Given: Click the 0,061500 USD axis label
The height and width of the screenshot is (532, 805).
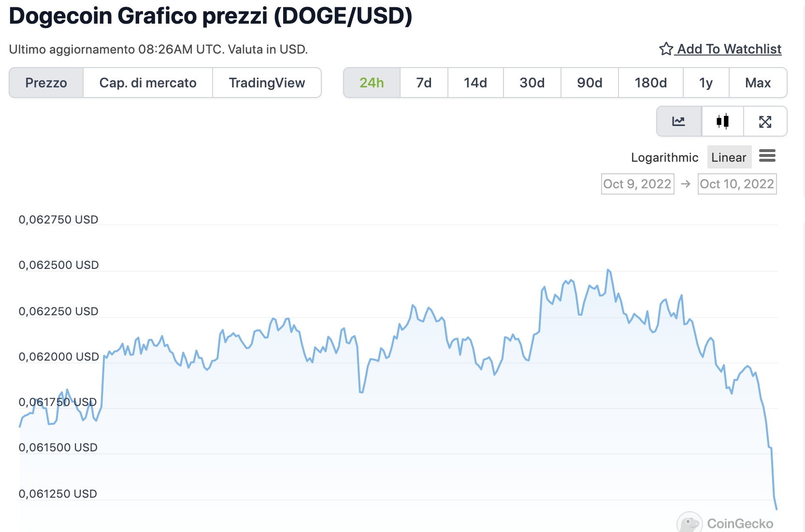Looking at the screenshot, I should tap(58, 448).
